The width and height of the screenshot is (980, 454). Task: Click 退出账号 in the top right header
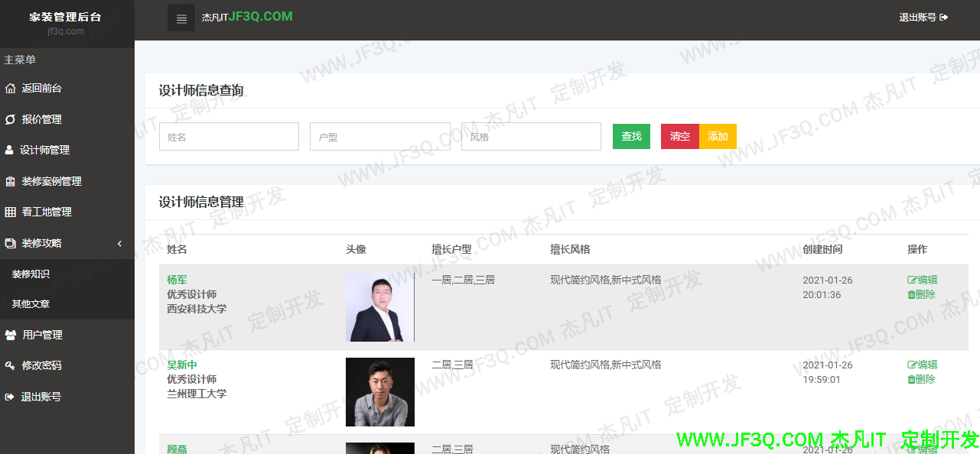coord(923,17)
